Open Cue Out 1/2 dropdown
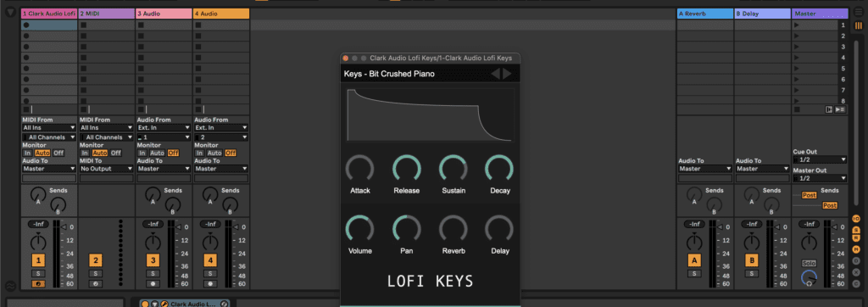The image size is (868, 307). point(820,159)
